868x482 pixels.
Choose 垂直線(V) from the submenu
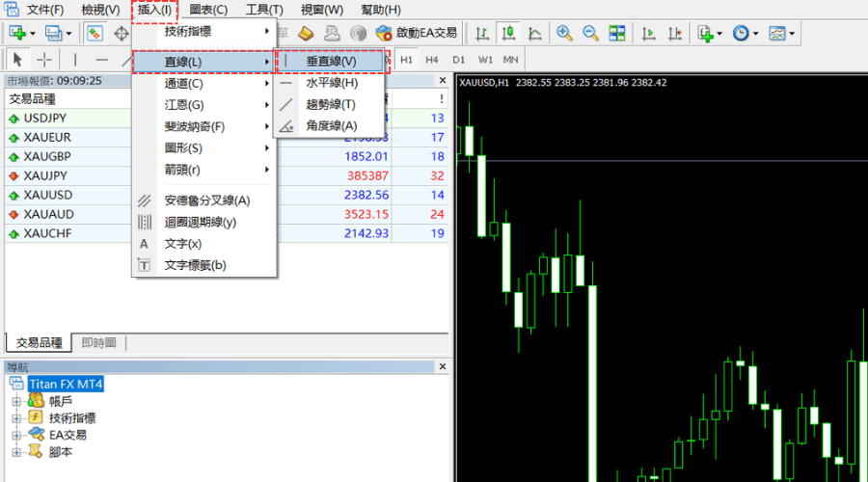331,62
